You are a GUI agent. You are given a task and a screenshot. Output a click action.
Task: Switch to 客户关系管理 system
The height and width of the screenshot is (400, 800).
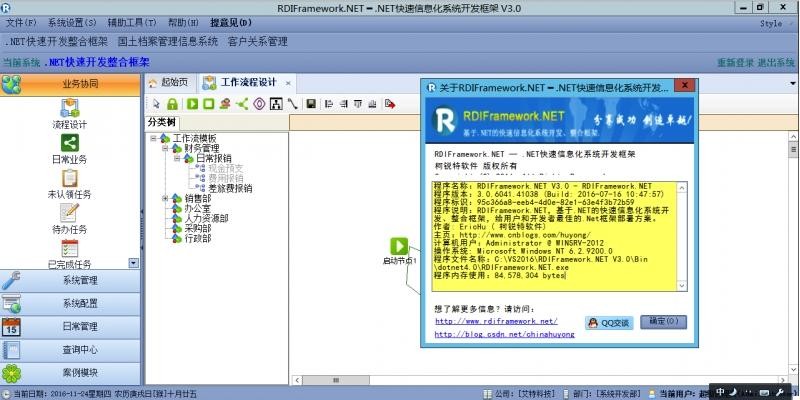(258, 42)
